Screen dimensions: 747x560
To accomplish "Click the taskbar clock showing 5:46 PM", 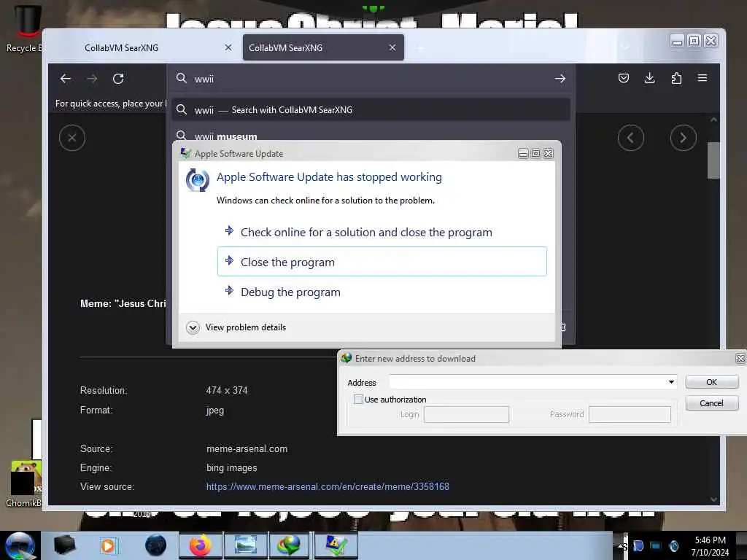I will coord(710,546).
